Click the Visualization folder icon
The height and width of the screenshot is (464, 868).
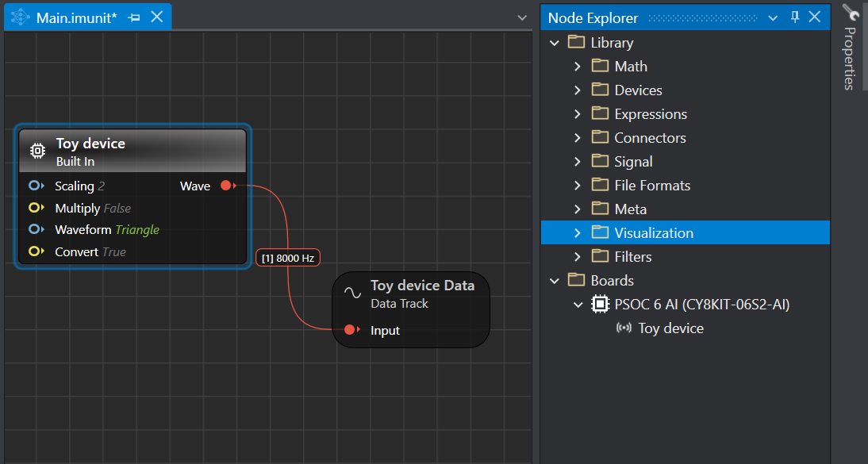(600, 232)
